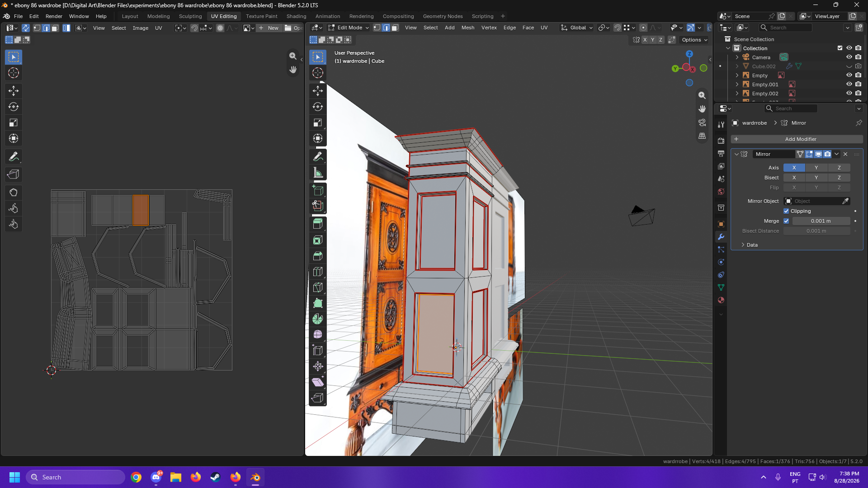Open File Explorer from the taskbar
Viewport: 868px width, 488px height.
[x=176, y=477]
